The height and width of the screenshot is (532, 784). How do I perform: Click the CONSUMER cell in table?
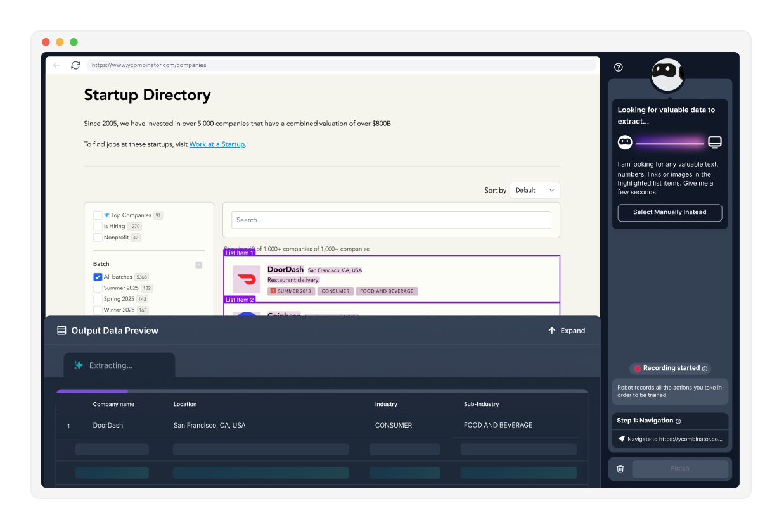pos(394,426)
